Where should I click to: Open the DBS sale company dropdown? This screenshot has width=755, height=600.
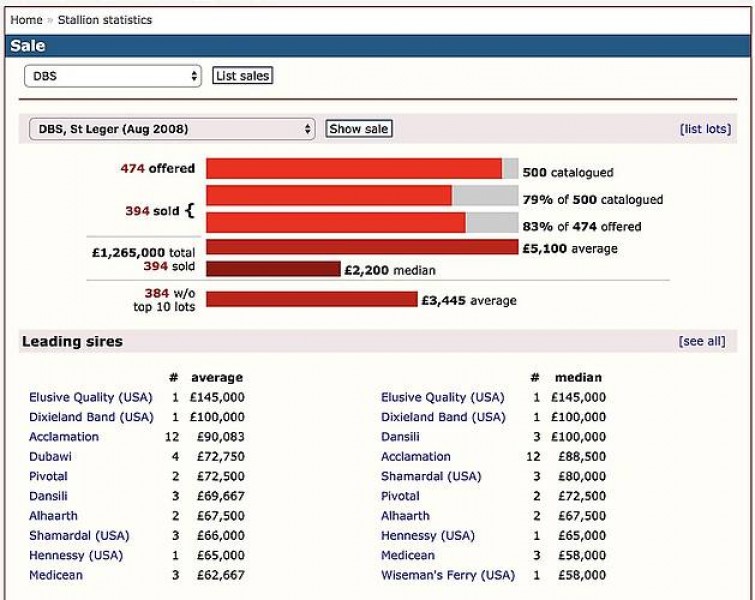coord(113,76)
